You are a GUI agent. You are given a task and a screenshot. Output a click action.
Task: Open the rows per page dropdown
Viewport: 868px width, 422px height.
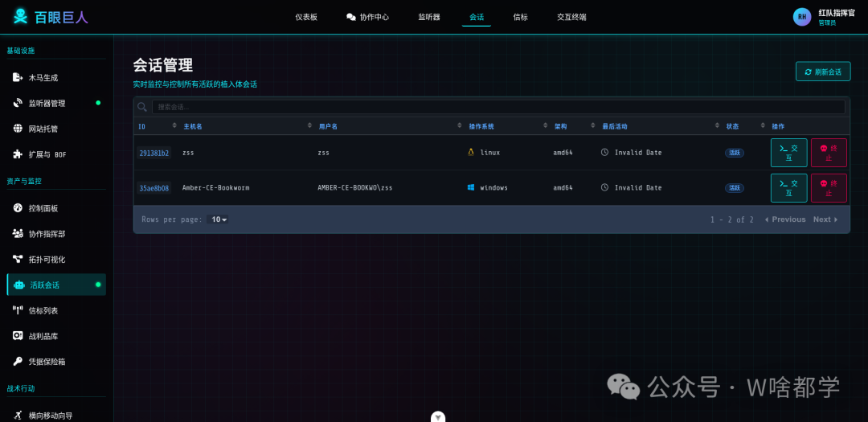point(218,219)
